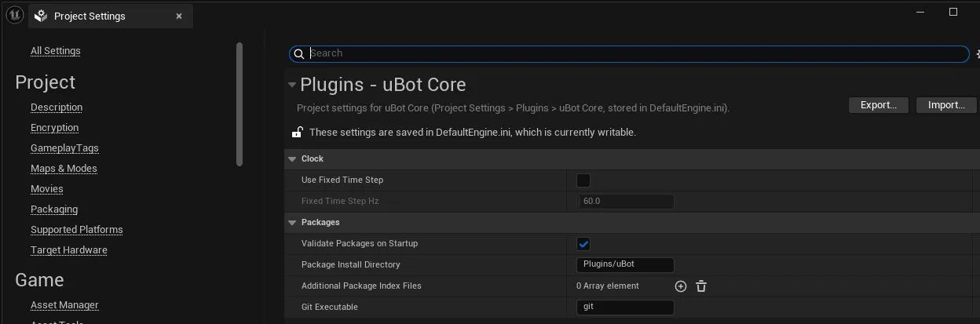Click the 'Git Executable' label

[x=330, y=308]
